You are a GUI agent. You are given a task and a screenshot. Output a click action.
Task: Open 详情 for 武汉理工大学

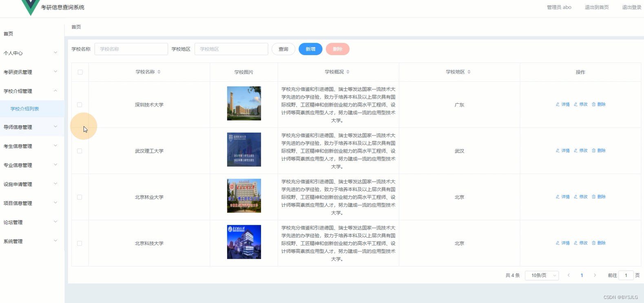point(563,151)
